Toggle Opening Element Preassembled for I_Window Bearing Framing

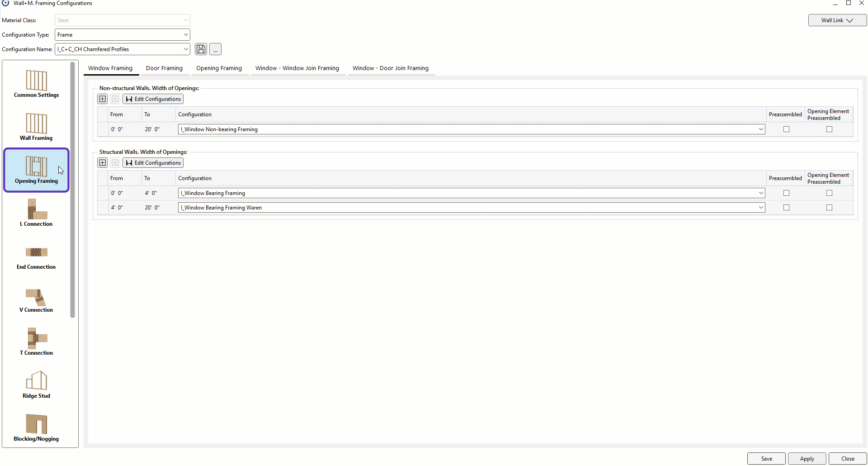(829, 193)
